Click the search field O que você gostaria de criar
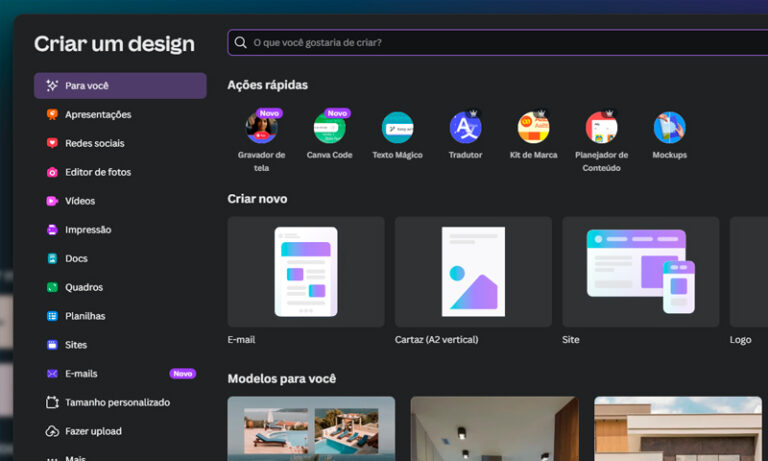 tap(498, 43)
